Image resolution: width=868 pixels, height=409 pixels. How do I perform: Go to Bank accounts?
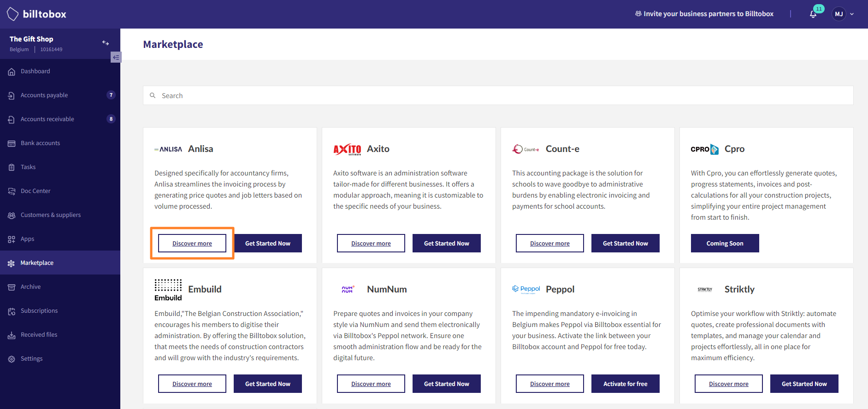[41, 143]
